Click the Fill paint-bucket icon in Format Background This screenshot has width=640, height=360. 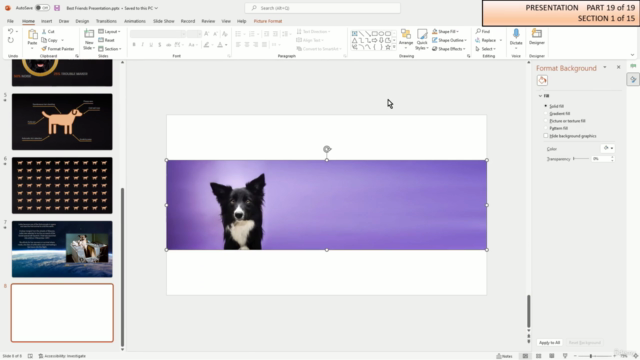[x=542, y=80]
